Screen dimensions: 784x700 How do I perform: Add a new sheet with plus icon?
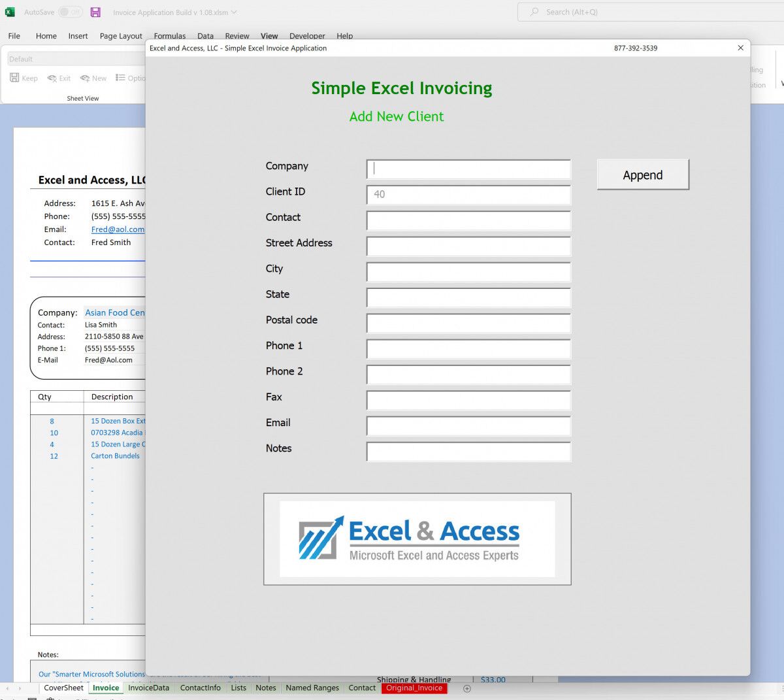466,688
